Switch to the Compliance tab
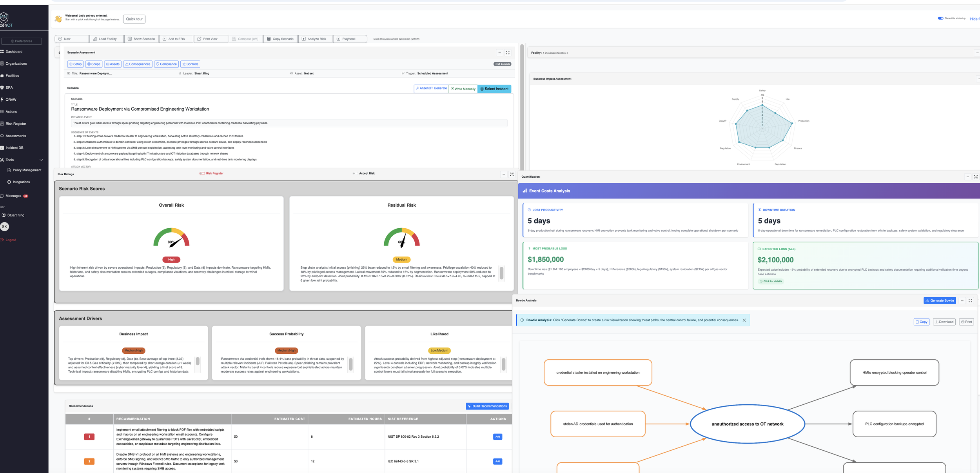980x473 pixels. coord(166,64)
